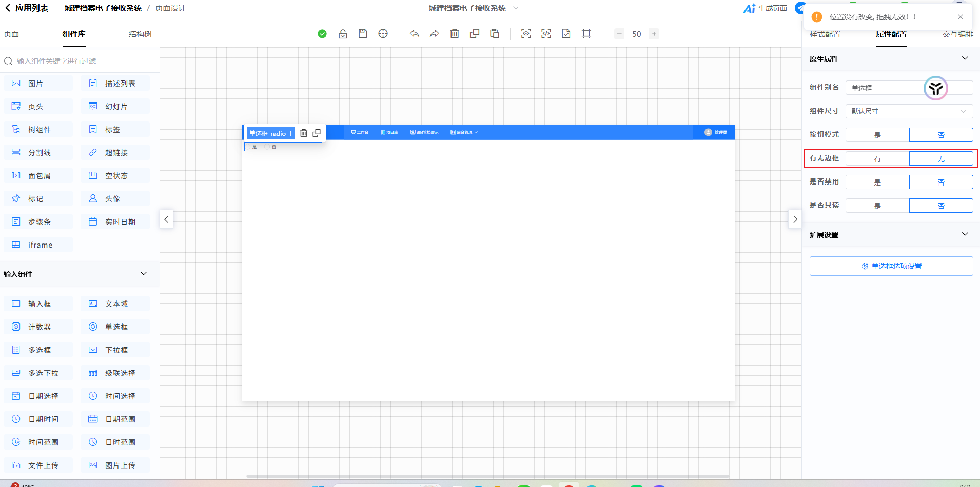This screenshot has height=487, width=980.
Task: Collapse the 输入组件 section
Action: click(x=144, y=274)
